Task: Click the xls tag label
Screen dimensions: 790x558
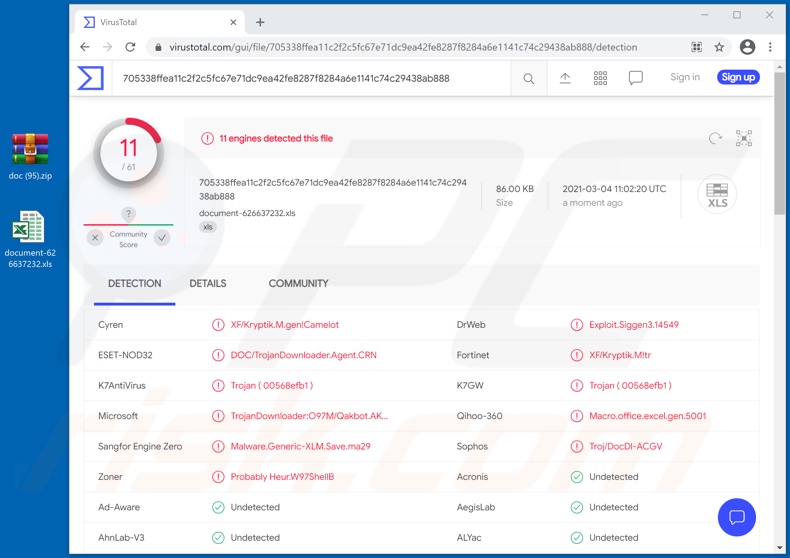Action: click(208, 227)
